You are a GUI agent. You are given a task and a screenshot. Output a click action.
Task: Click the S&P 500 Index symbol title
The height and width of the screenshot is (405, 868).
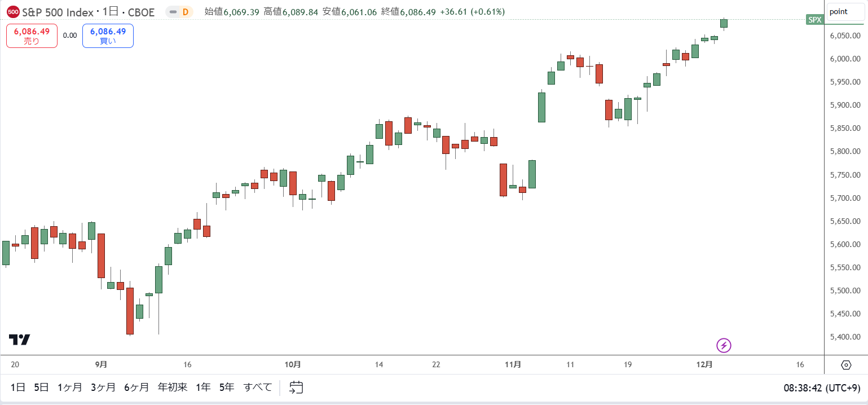click(x=58, y=12)
